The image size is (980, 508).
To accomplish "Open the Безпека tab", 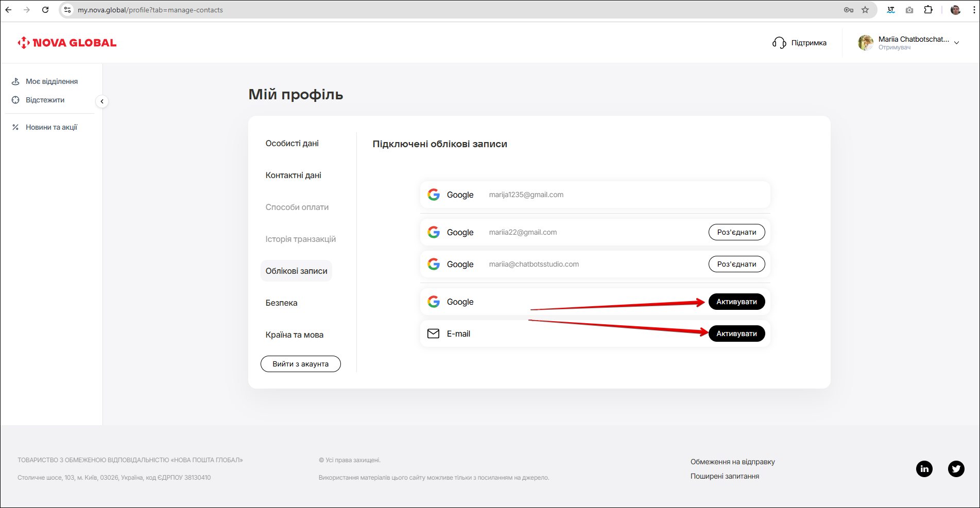I will coord(281,303).
